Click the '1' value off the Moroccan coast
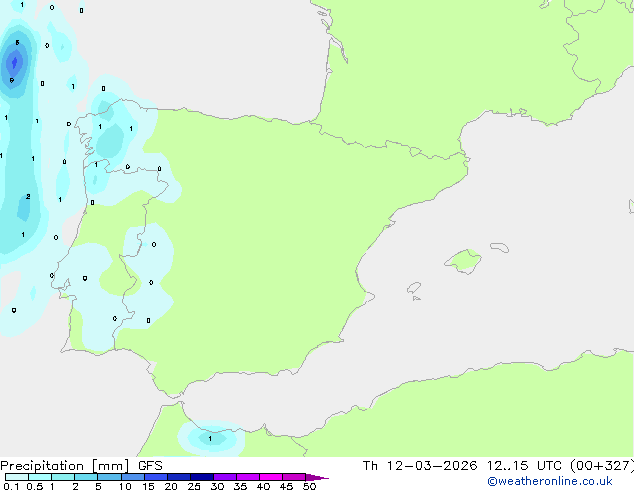 click(210, 439)
